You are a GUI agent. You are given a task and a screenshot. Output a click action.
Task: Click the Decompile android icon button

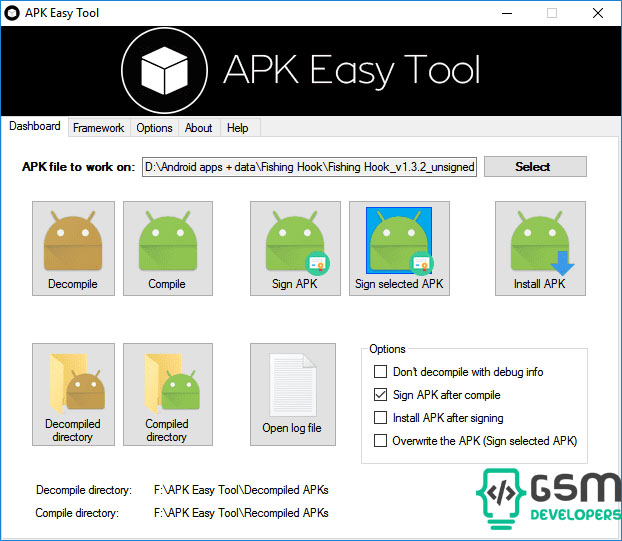click(x=73, y=248)
